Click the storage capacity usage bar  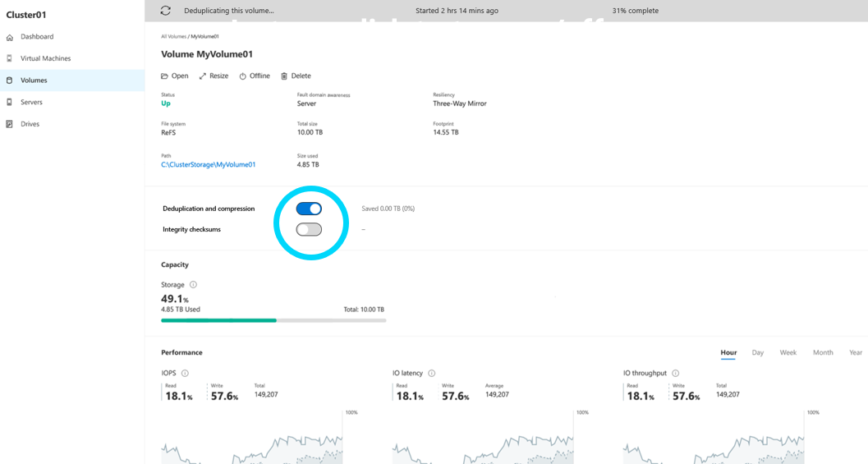tap(273, 320)
